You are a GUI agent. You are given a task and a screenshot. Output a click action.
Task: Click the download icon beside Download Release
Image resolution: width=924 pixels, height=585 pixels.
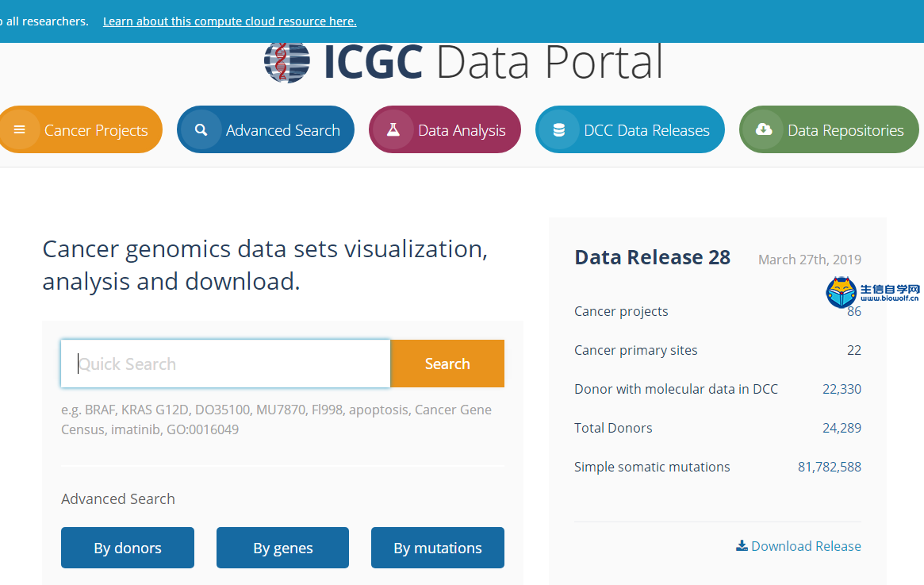tap(742, 545)
